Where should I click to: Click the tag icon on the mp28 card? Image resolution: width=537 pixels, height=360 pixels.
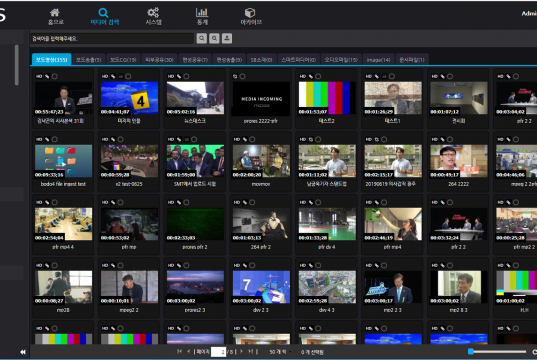point(47,265)
